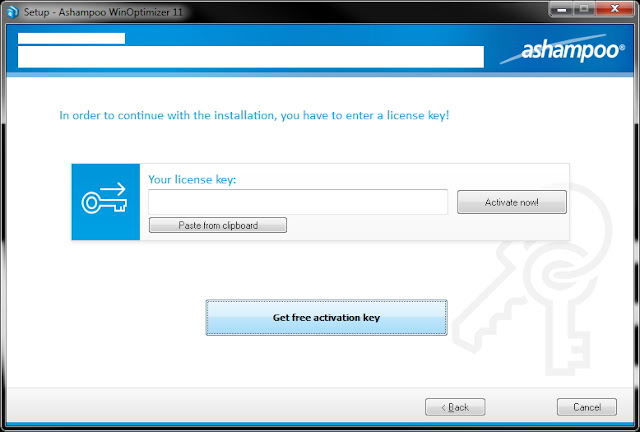Click the license key input field
Image resolution: width=640 pixels, height=432 pixels.
point(298,202)
